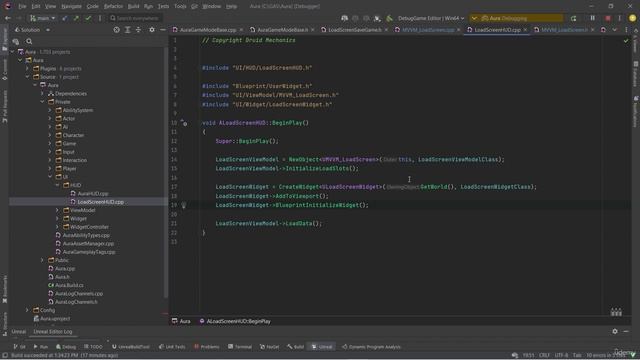This screenshot has width=640, height=360.
Task: Expand the Dependencies node
Action: 42,93
